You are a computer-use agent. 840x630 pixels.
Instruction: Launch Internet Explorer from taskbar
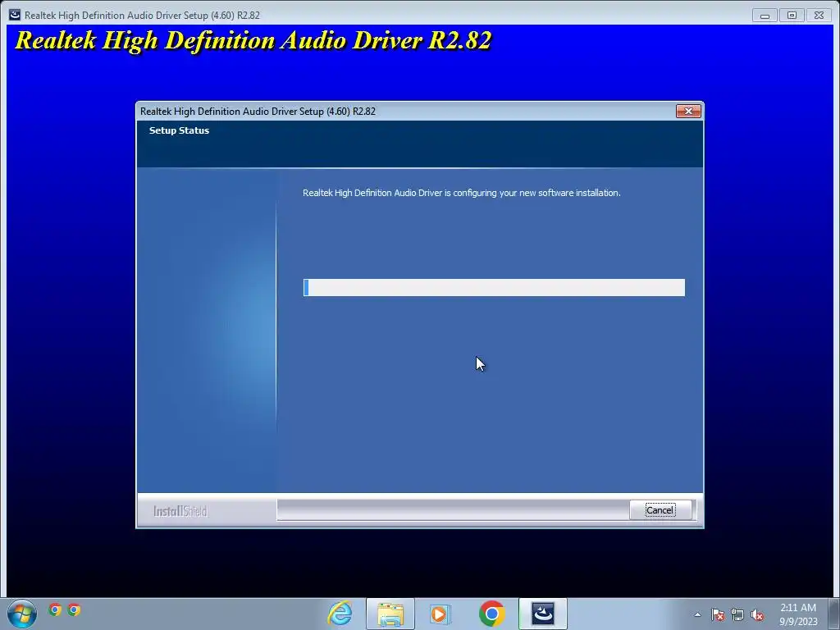click(x=340, y=614)
